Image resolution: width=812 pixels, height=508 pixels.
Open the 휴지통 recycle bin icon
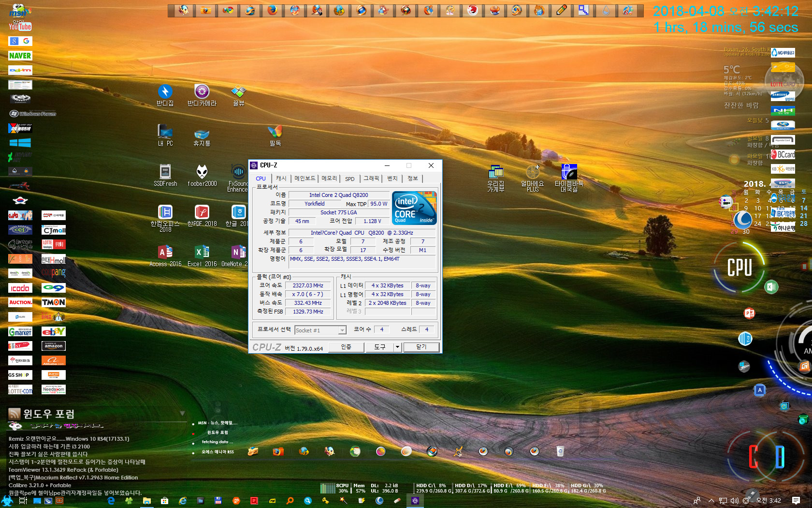[202, 135]
